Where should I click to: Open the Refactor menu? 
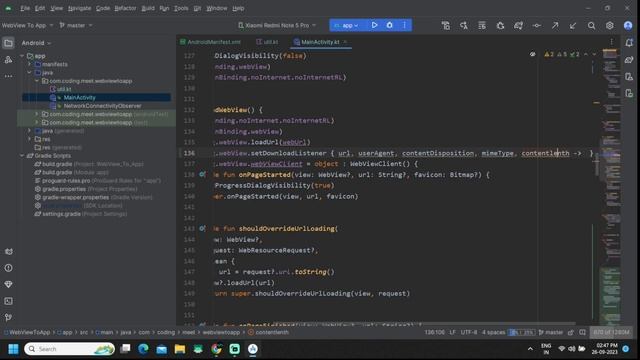pyautogui.click(x=125, y=8)
